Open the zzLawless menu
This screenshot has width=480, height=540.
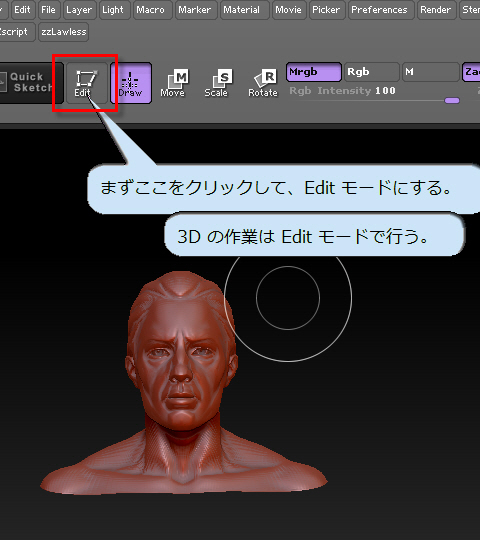[x=64, y=32]
